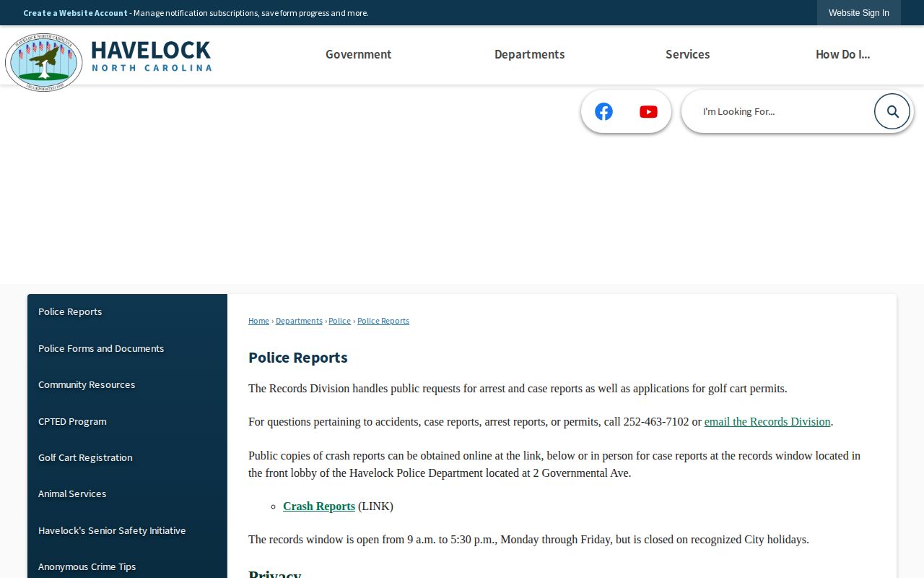Open the YouTube icon link
924x578 pixels.
click(648, 111)
